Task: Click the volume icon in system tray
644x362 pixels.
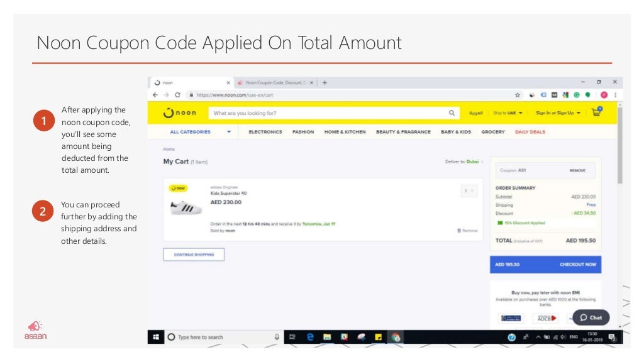Action: (x=563, y=337)
